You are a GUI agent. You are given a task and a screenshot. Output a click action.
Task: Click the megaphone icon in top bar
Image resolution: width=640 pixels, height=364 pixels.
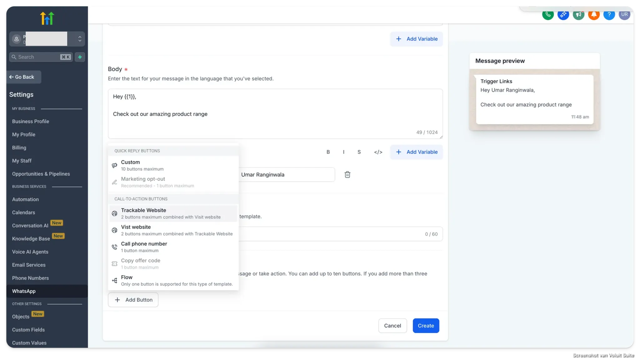[x=578, y=14]
